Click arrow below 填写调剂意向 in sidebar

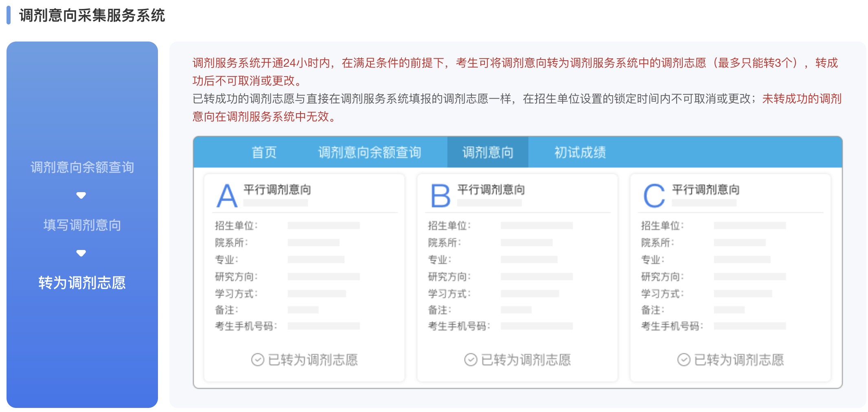(x=81, y=253)
